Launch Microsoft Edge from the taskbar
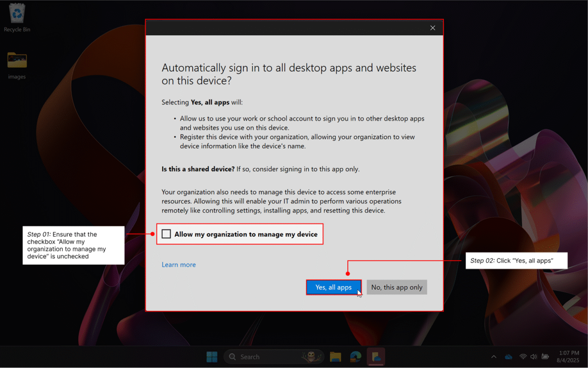Viewport: 588px width, 368px height. click(x=355, y=356)
